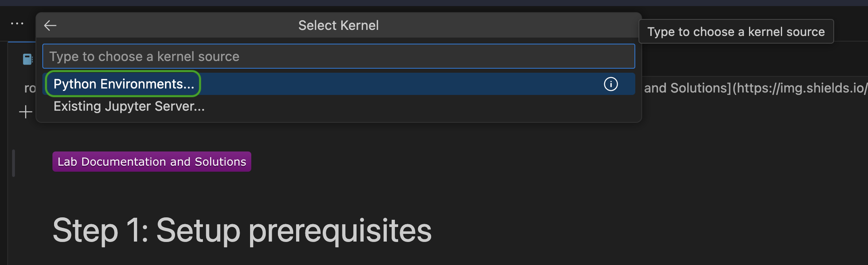Click the dark window title bar strip at top
Screen dimensions: 868x265
pyautogui.click(x=434, y=3)
